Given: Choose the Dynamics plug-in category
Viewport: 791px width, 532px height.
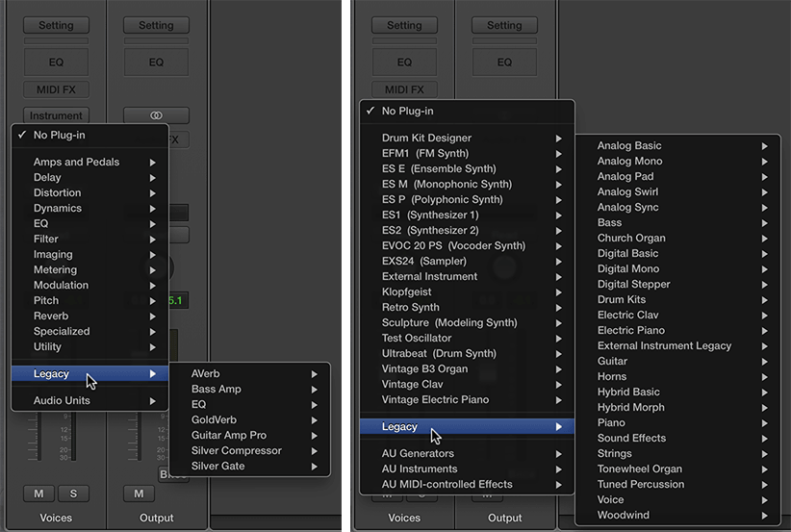Looking at the screenshot, I should (89, 208).
